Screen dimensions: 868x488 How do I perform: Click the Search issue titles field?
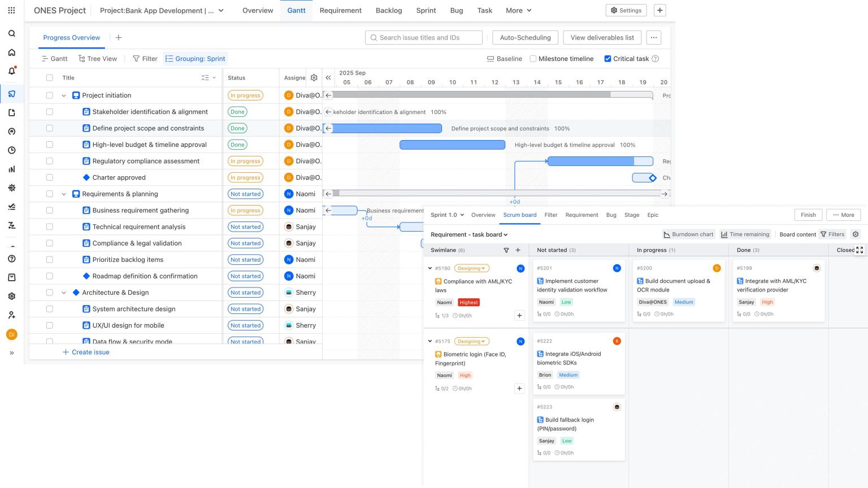[424, 38]
